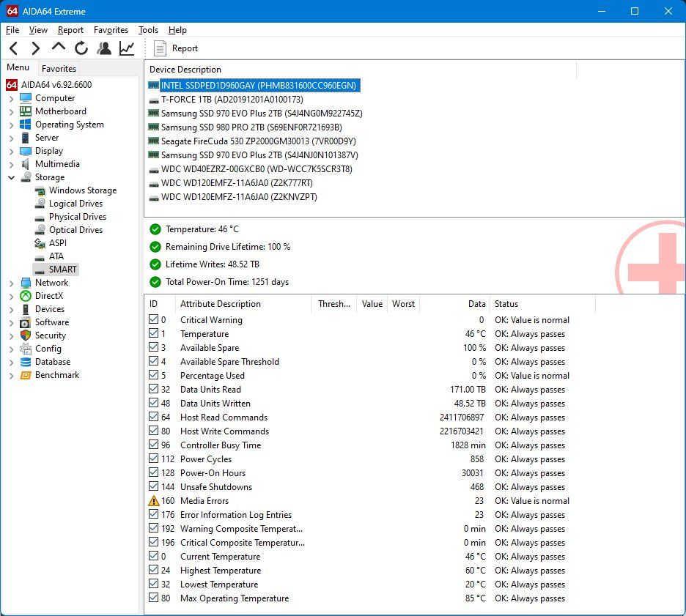This screenshot has width=686, height=616.
Task: Uncheck the Critical Warning attribute checkbox
Action: [x=153, y=320]
